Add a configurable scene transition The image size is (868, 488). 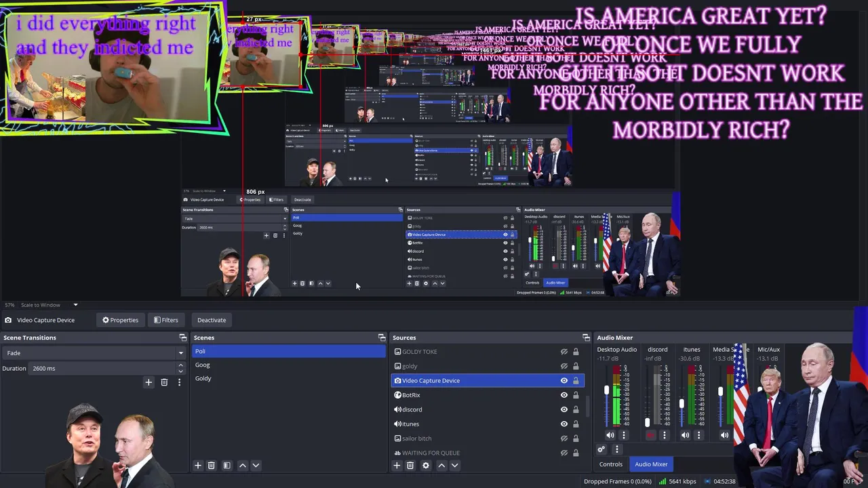[149, 382]
